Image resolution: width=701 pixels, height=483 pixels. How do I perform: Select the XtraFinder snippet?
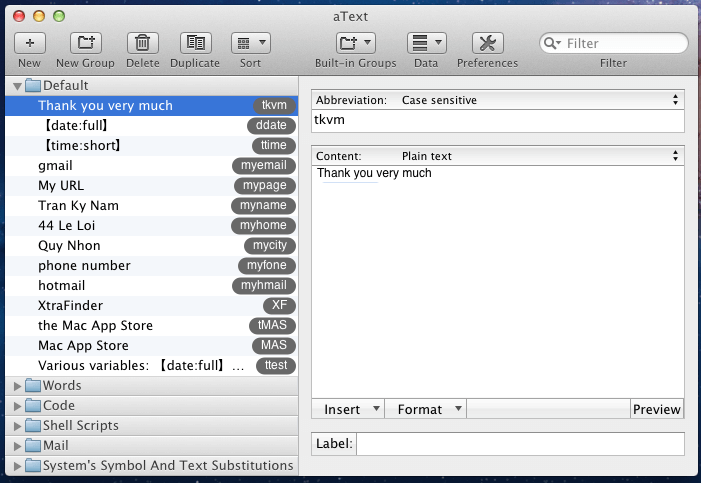pyautogui.click(x=70, y=305)
